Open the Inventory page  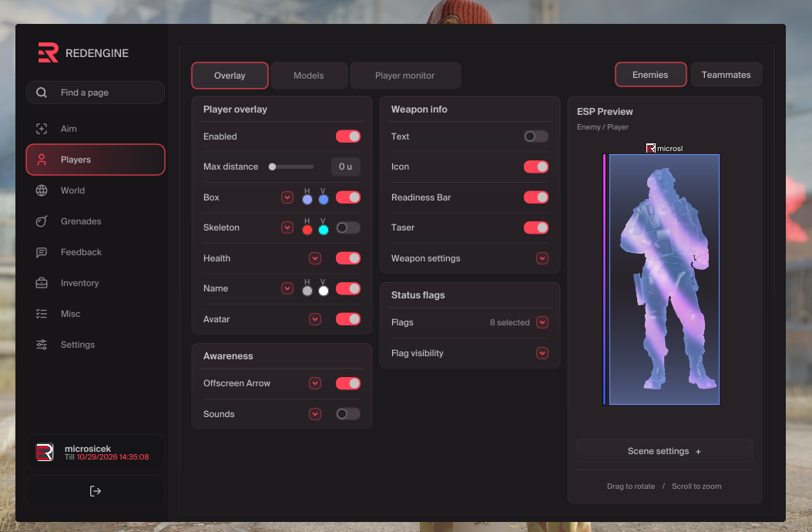click(x=96, y=283)
